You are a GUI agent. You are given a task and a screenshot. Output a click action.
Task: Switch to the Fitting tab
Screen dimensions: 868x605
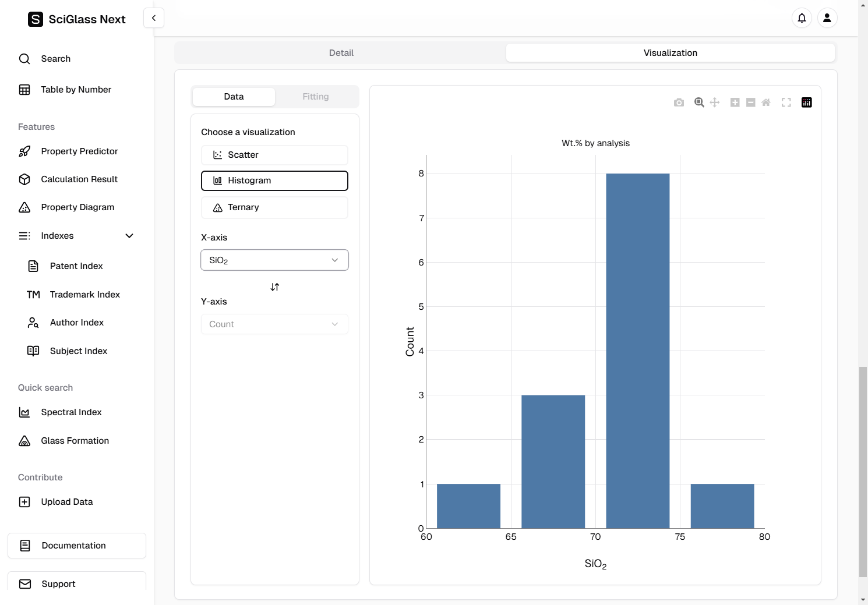click(x=315, y=97)
